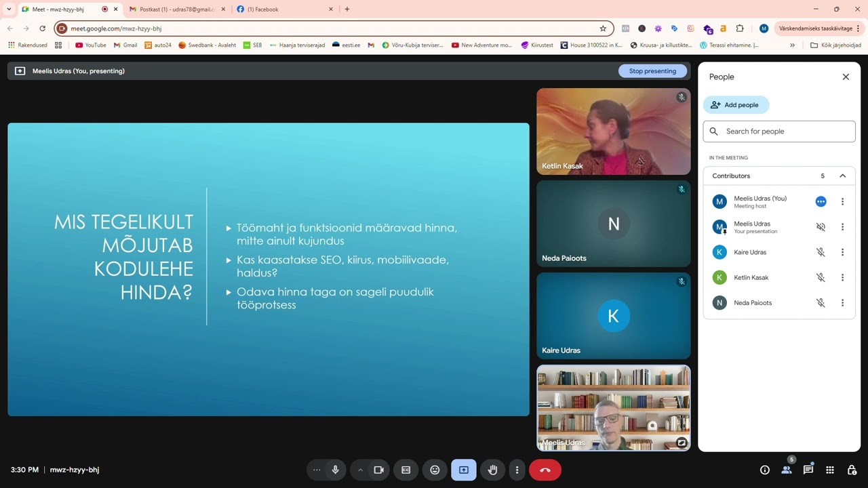Image resolution: width=868 pixels, height=488 pixels.
Task: Open a new browser tab
Action: pyautogui.click(x=347, y=9)
